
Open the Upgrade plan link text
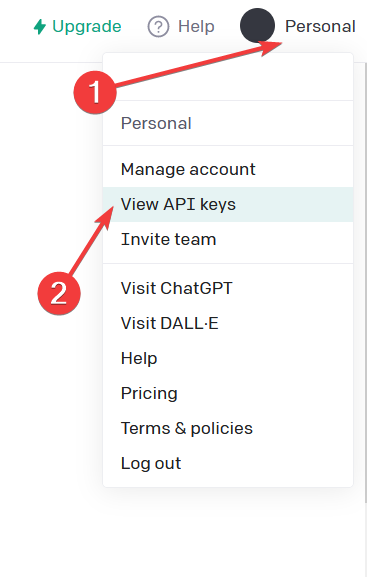[x=87, y=26]
